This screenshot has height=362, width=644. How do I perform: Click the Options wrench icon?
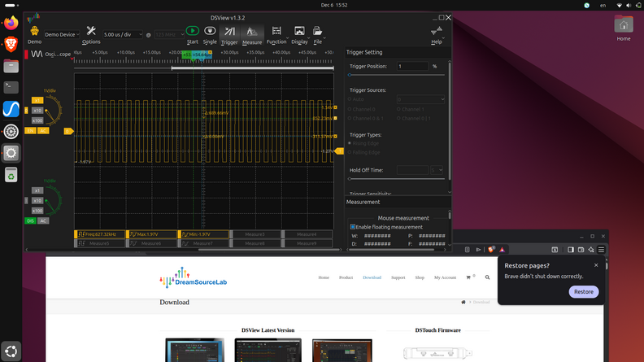tap(91, 31)
